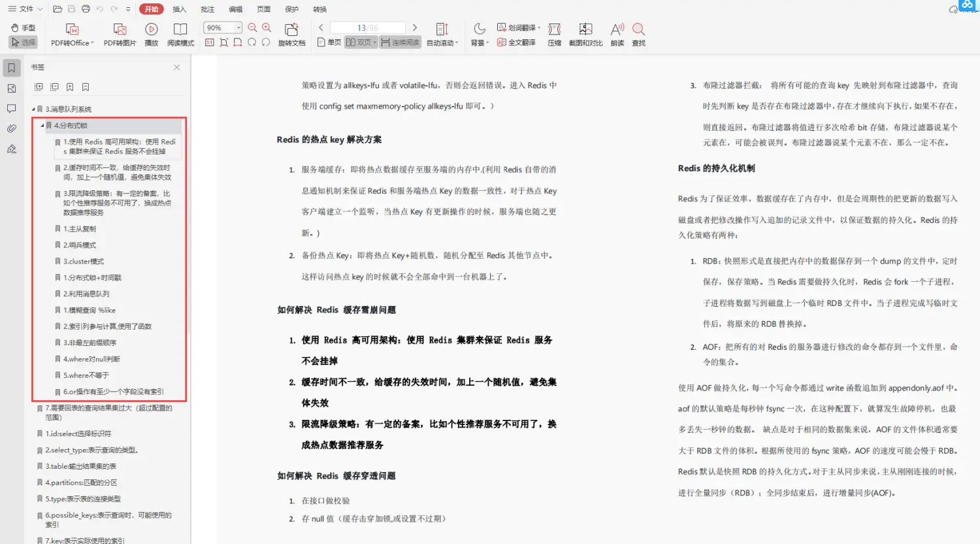980x544 pixels.
Task: Switch to the 转换 ribbon tab
Action: [320, 9]
